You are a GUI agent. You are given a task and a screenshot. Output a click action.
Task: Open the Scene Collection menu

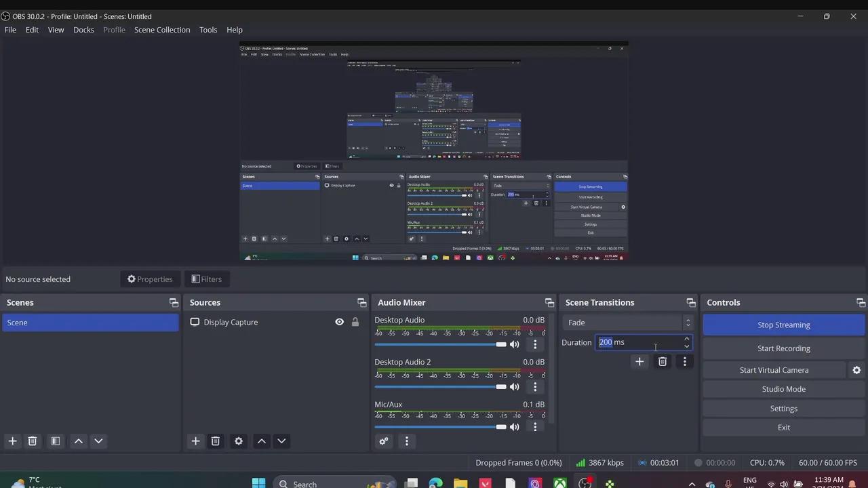point(162,30)
